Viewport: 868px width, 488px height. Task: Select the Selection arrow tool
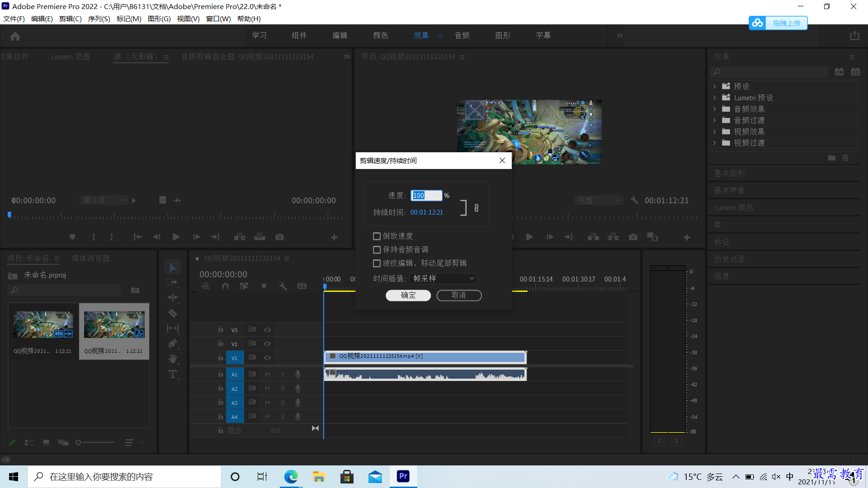pyautogui.click(x=173, y=267)
